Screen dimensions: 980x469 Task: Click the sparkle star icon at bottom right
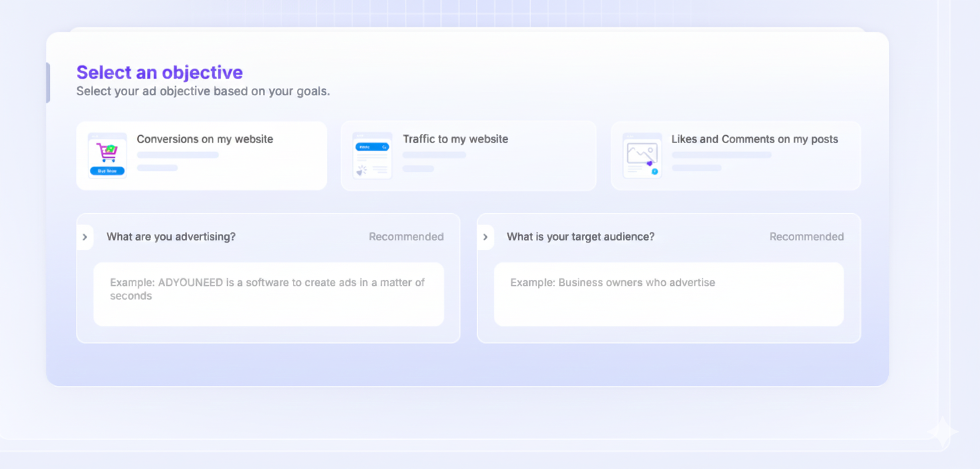pyautogui.click(x=943, y=433)
